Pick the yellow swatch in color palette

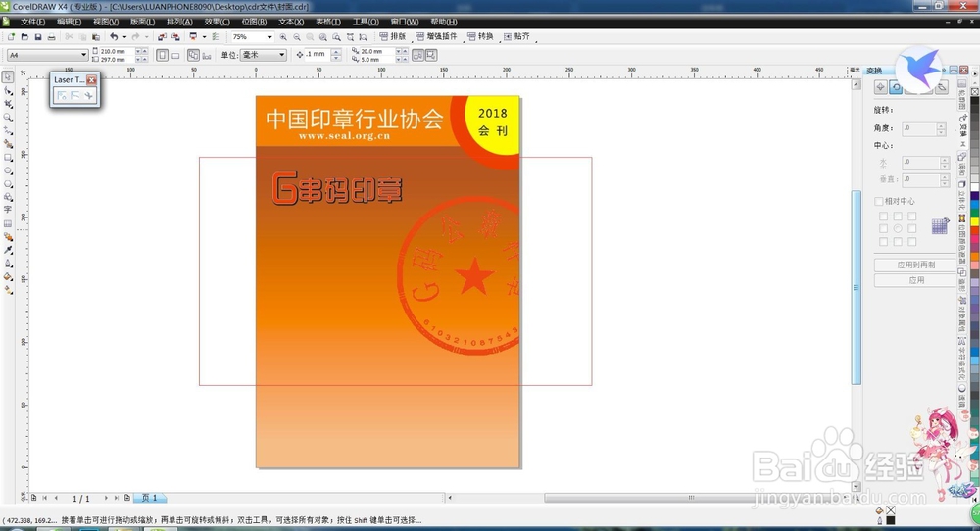(x=975, y=221)
